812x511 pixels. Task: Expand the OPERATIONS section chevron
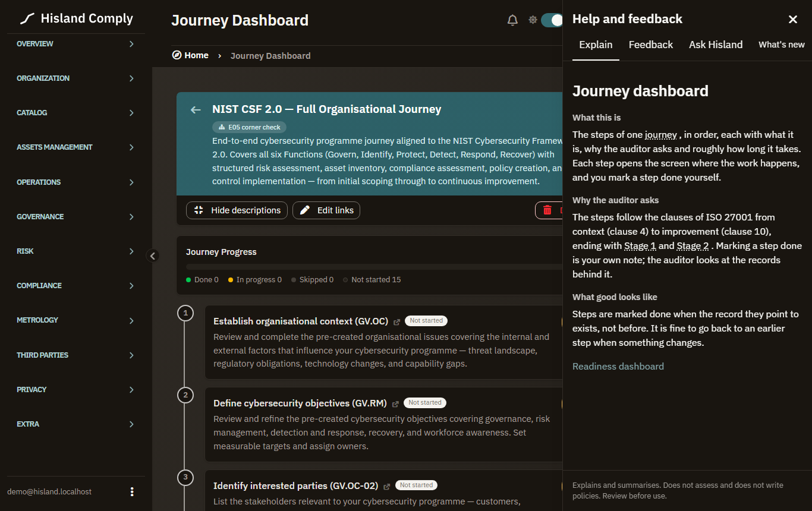tap(131, 182)
